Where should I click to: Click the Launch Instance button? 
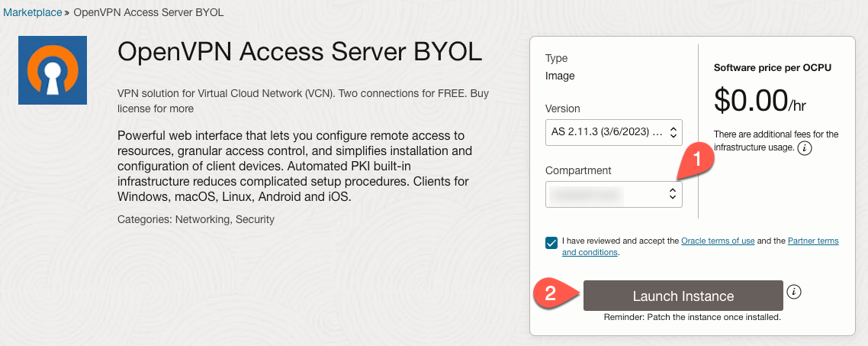tap(683, 296)
